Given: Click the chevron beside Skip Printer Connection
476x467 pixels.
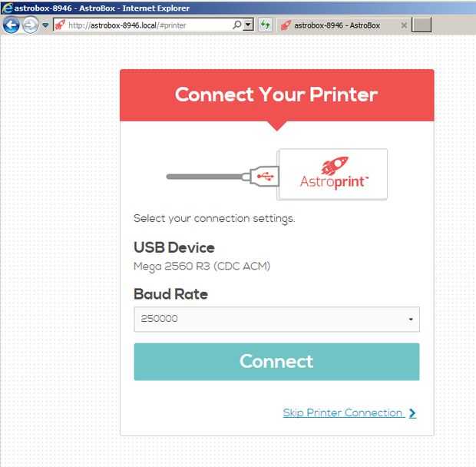Looking at the screenshot, I should point(412,413).
